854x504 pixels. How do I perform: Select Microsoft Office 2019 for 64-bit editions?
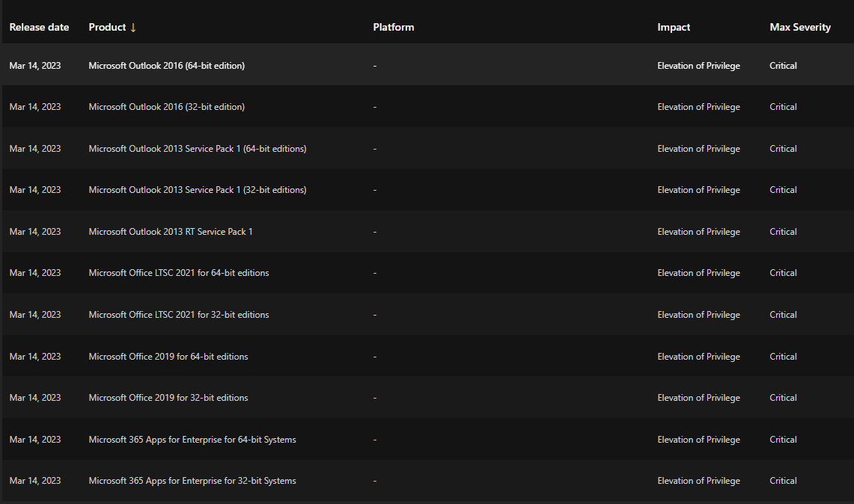click(168, 357)
